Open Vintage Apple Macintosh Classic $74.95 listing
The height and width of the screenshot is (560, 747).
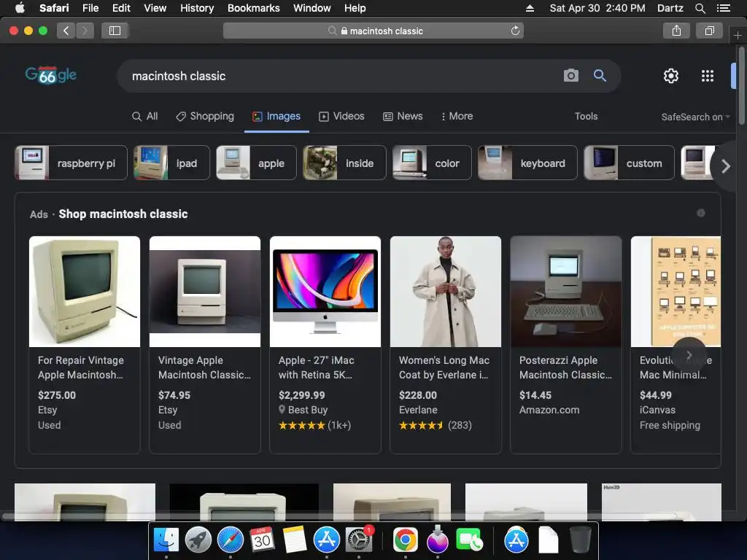[x=205, y=344]
